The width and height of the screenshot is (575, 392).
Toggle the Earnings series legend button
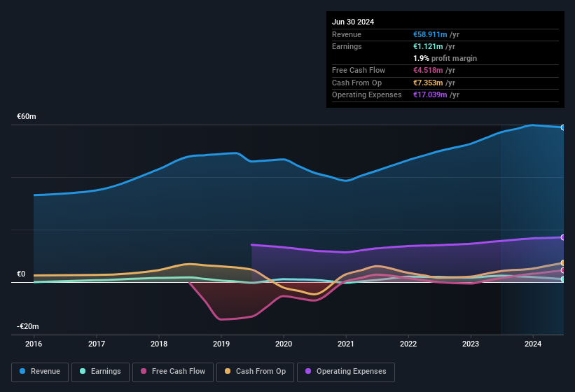pos(100,372)
